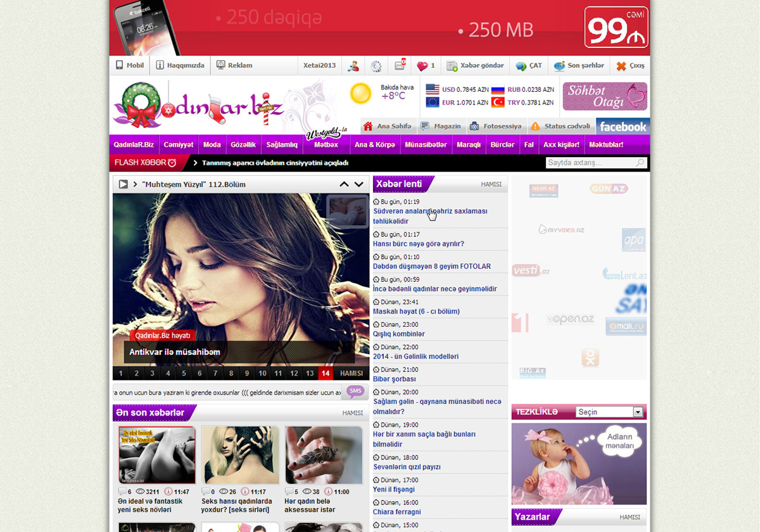Select slide number 7 in pagination
This screenshot has width=760, height=532.
click(x=215, y=374)
